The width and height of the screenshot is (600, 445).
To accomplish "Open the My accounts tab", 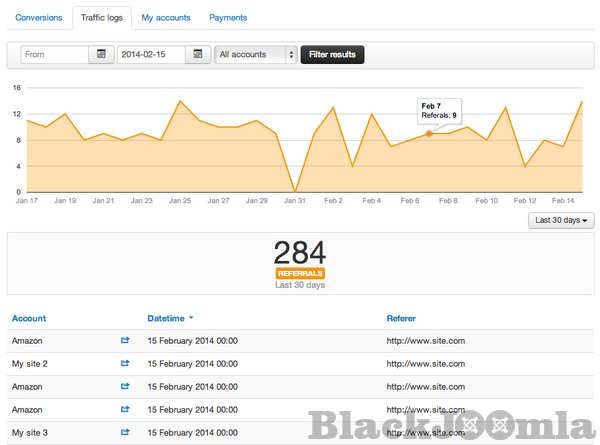I will (x=164, y=18).
